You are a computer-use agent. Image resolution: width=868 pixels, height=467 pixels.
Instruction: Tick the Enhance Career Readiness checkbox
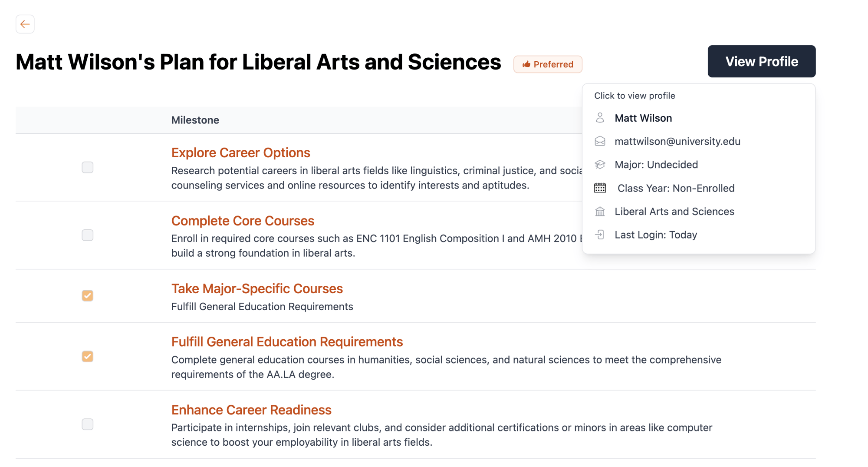point(87,424)
